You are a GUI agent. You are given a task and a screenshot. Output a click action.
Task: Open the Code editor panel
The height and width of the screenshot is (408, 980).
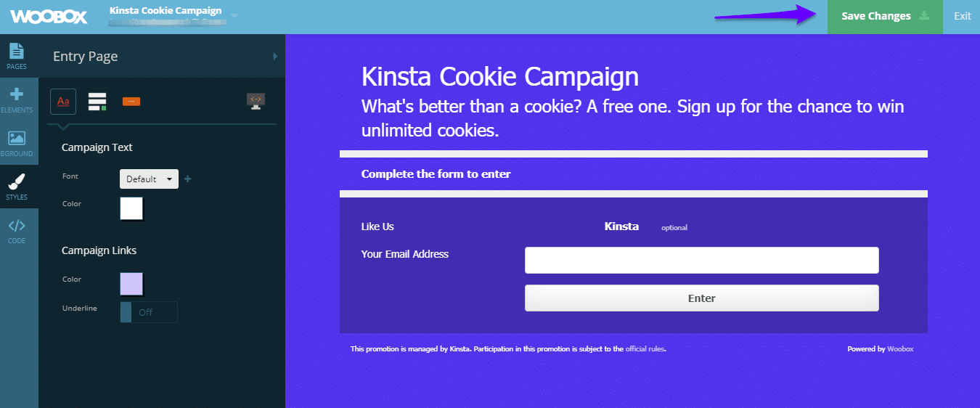[17, 230]
